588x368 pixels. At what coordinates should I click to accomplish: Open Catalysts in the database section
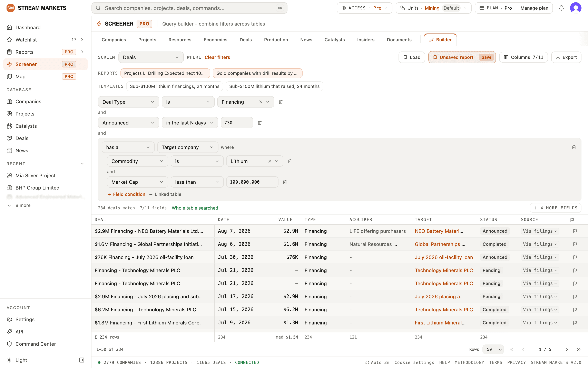pyautogui.click(x=46, y=126)
